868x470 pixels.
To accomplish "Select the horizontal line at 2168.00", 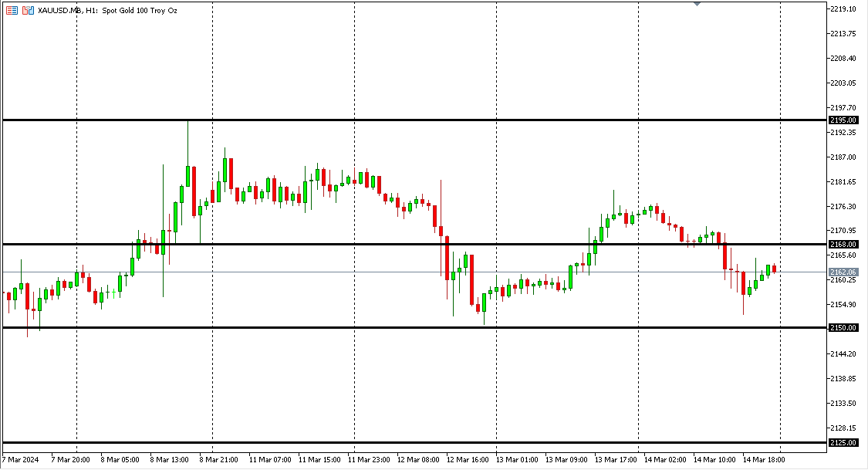I will [x=415, y=244].
